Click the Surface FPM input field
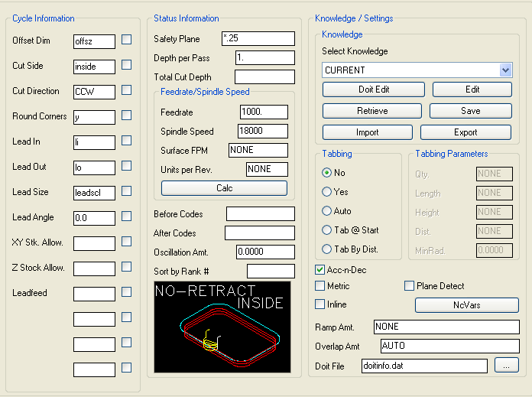 (258, 150)
